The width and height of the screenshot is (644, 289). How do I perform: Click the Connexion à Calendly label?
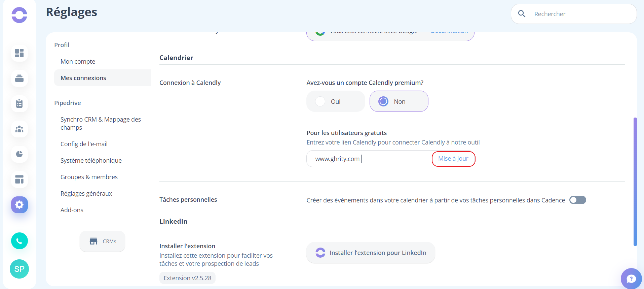(x=190, y=83)
